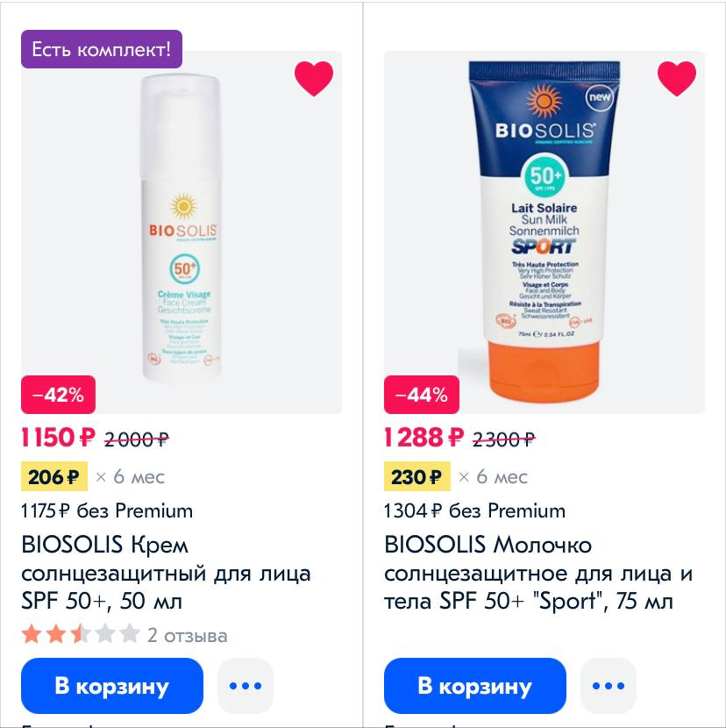Open the 'Есть комплект!' bundle badge
The width and height of the screenshot is (726, 728).
pyautogui.click(x=102, y=49)
